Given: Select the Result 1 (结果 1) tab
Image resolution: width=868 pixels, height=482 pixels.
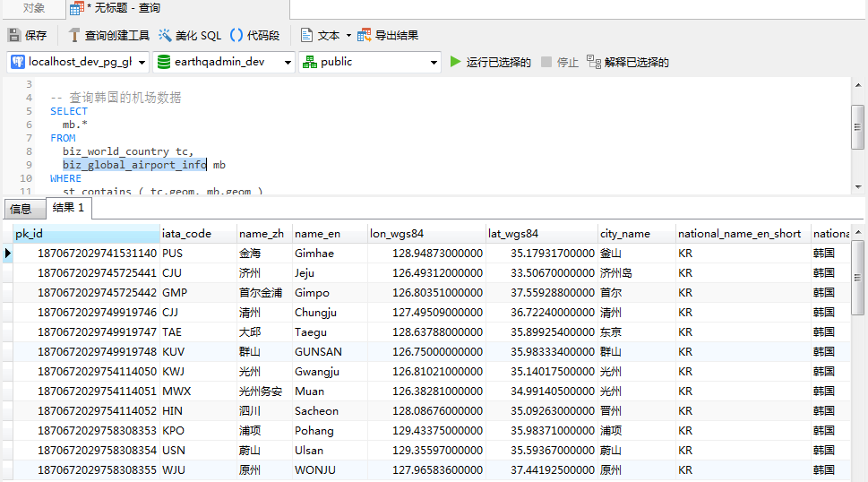Looking at the screenshot, I should pyautogui.click(x=68, y=208).
